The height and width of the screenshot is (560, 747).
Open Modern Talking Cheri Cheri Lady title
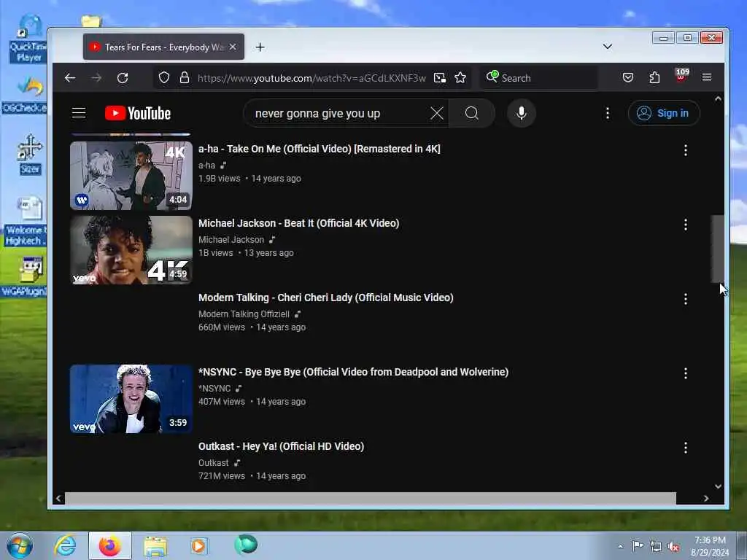[x=326, y=297]
